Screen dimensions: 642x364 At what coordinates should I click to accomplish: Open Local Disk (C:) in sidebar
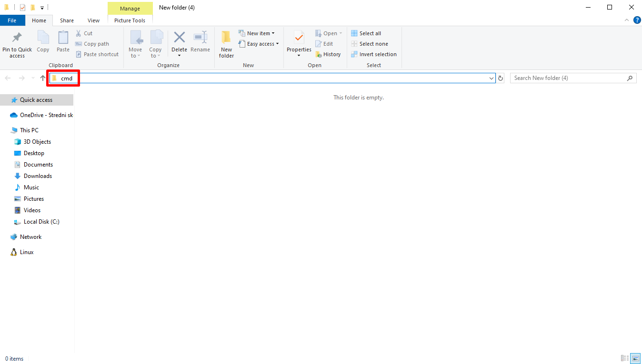click(41, 222)
